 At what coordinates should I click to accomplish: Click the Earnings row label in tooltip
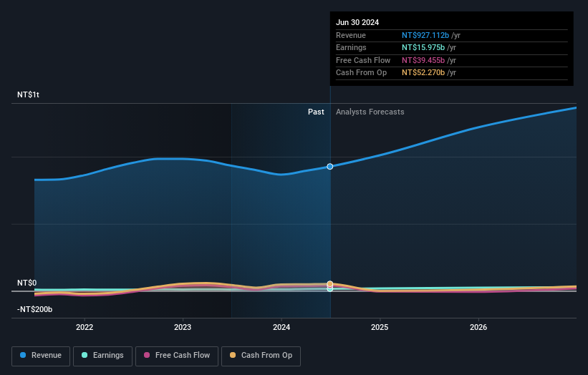click(x=351, y=47)
